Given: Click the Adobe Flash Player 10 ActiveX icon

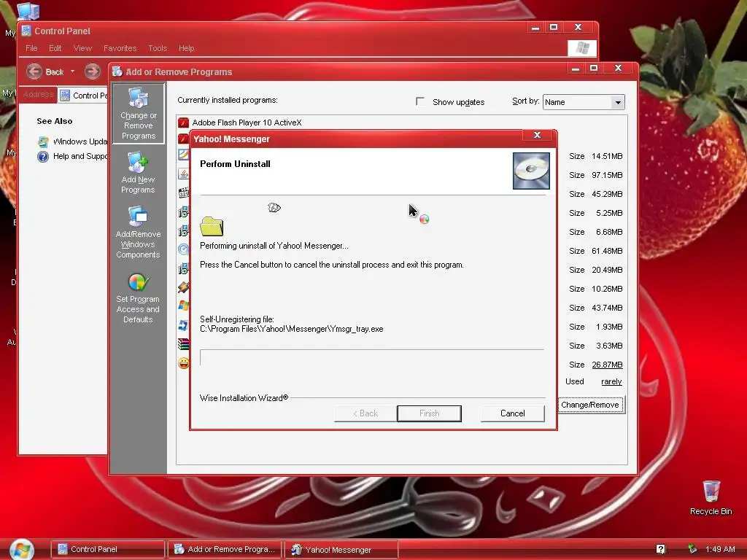Looking at the screenshot, I should click(x=183, y=122).
